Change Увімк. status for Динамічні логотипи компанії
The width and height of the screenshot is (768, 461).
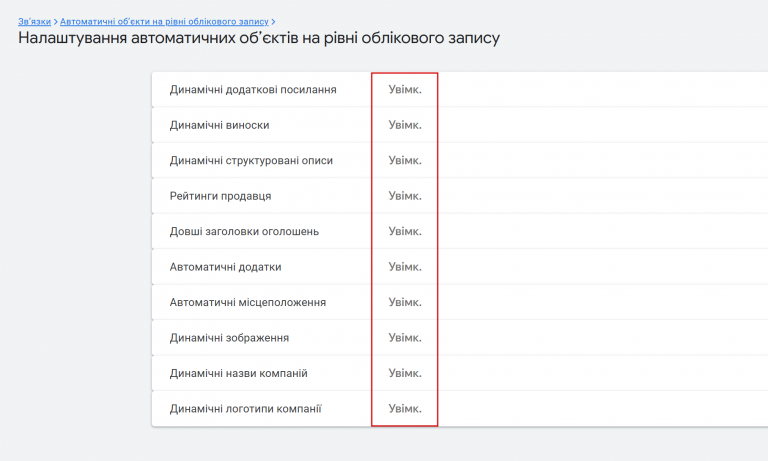click(x=405, y=409)
